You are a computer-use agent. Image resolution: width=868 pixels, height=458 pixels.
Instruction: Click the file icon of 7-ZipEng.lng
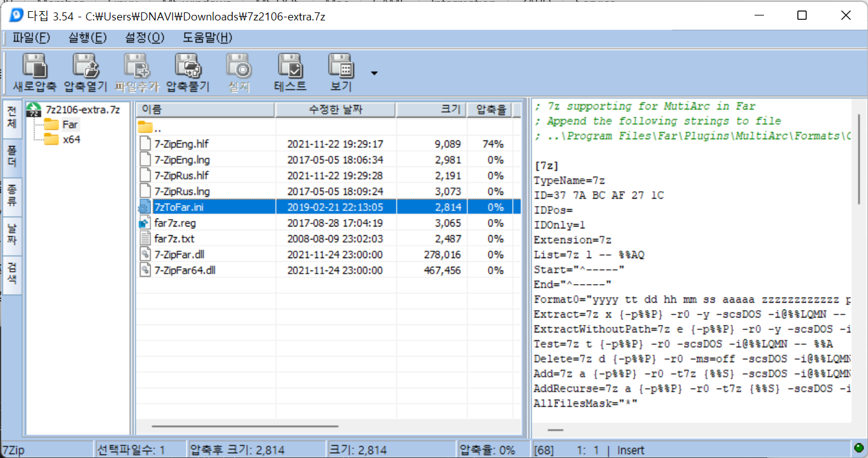coord(145,160)
